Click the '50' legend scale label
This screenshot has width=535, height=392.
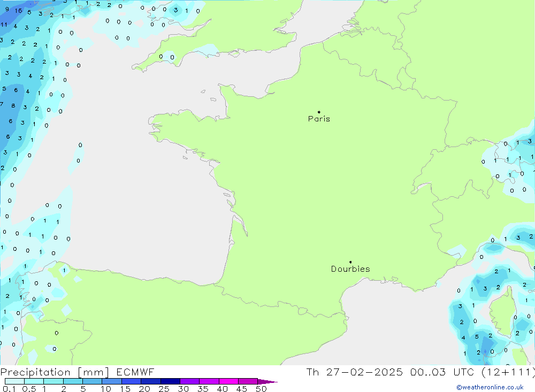(x=261, y=389)
